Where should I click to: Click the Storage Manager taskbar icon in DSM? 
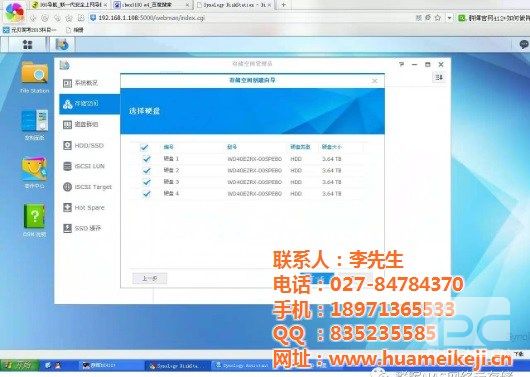(62, 44)
